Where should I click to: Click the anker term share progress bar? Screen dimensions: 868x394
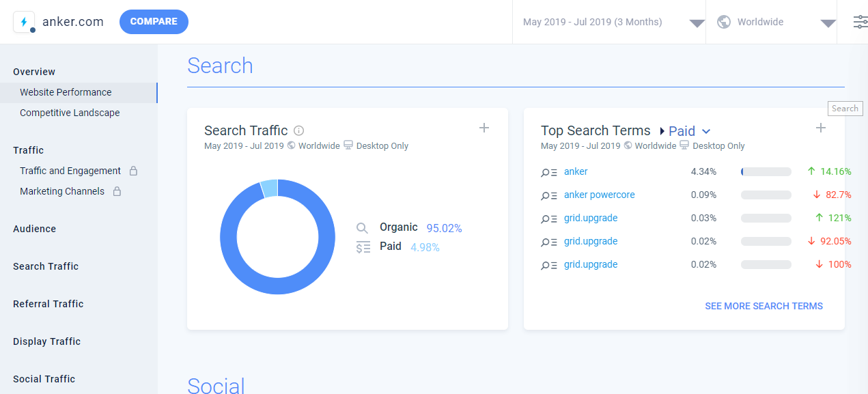click(766, 172)
